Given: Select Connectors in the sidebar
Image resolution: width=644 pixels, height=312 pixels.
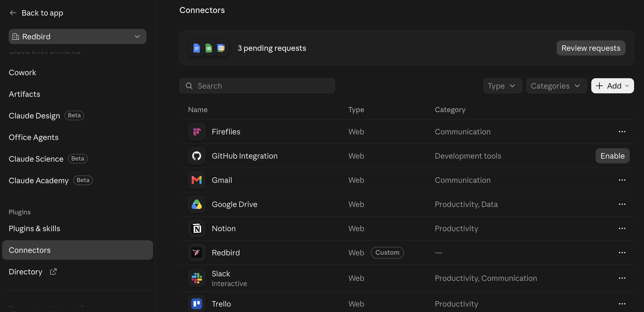Looking at the screenshot, I should [78, 250].
